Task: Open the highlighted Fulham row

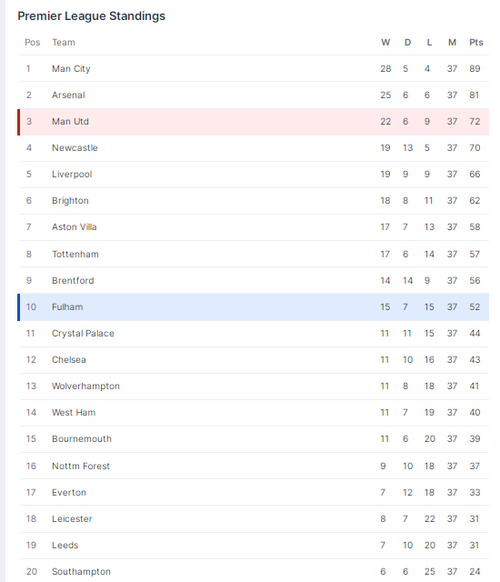Action: [253, 307]
